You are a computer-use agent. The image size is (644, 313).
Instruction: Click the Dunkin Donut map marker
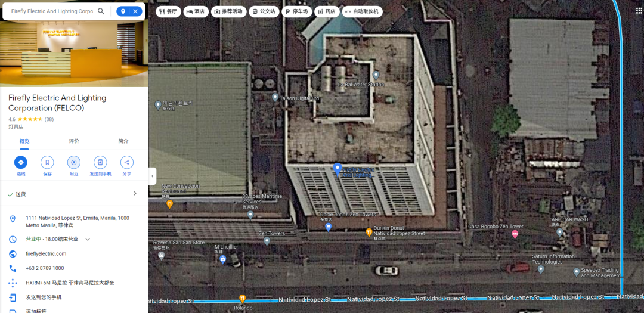pos(369,233)
